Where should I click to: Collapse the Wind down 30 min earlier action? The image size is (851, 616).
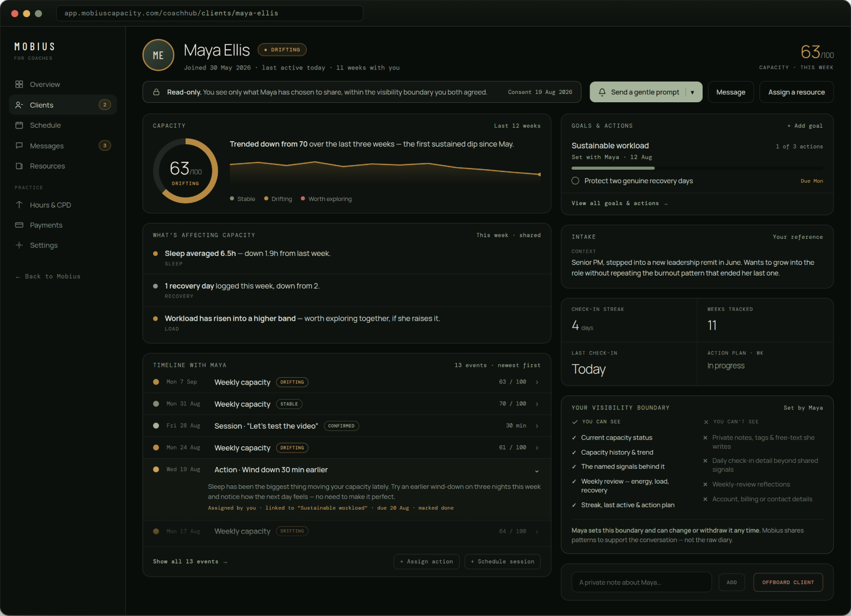coord(537,470)
